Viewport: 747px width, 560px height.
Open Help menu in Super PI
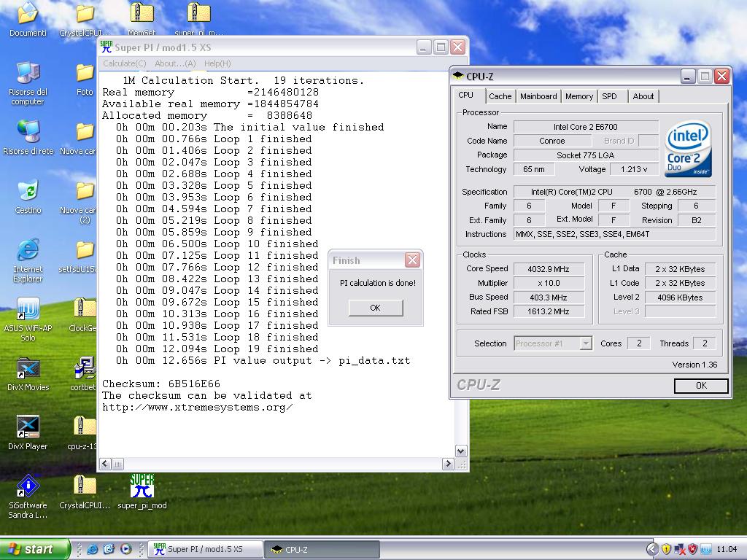pos(217,63)
